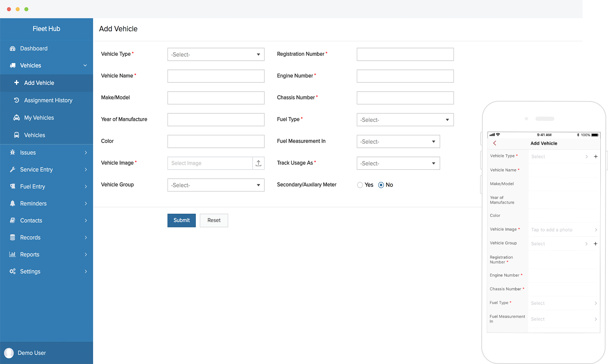Tap the red back arrow on phone

[495, 143]
